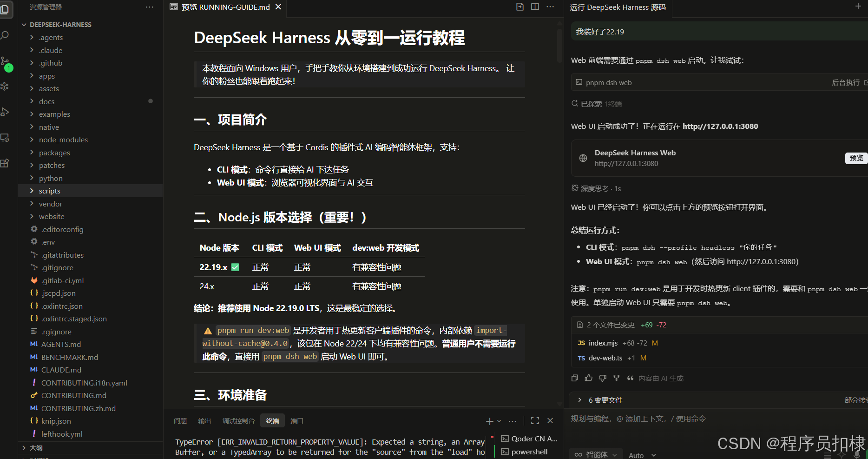Click the branch icon under the AI response
The height and width of the screenshot is (459, 868).
[x=617, y=378]
